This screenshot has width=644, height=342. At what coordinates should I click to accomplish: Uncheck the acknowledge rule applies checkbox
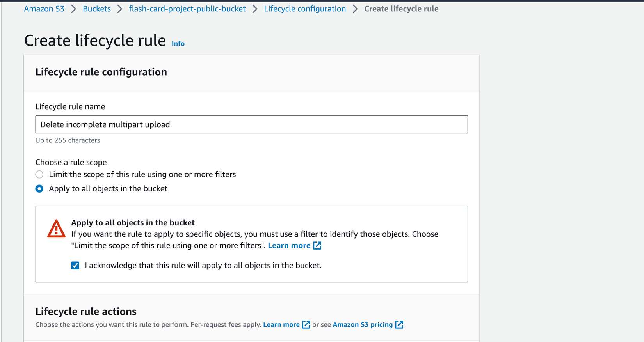pos(75,266)
